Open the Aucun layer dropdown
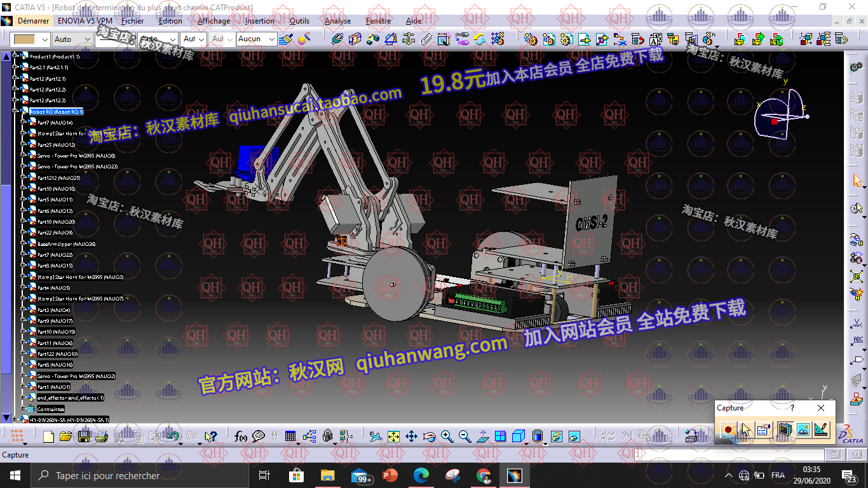The width and height of the screenshot is (868, 488). tap(256, 39)
